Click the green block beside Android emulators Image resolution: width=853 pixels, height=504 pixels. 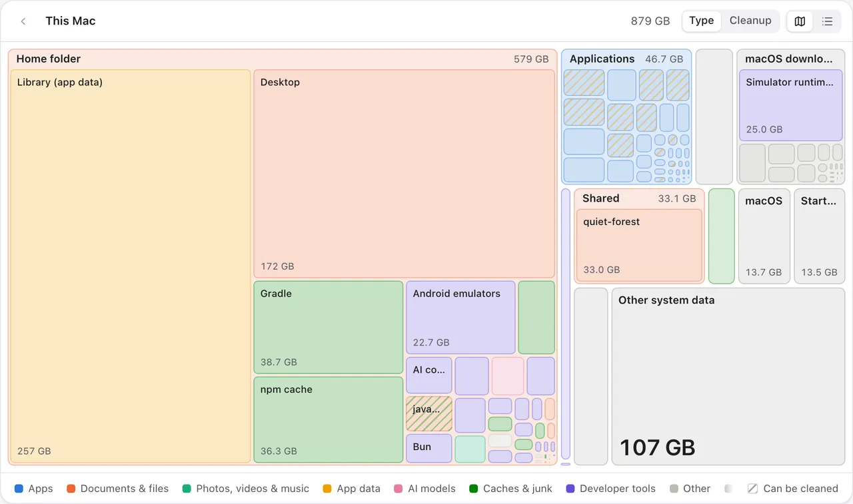click(536, 317)
